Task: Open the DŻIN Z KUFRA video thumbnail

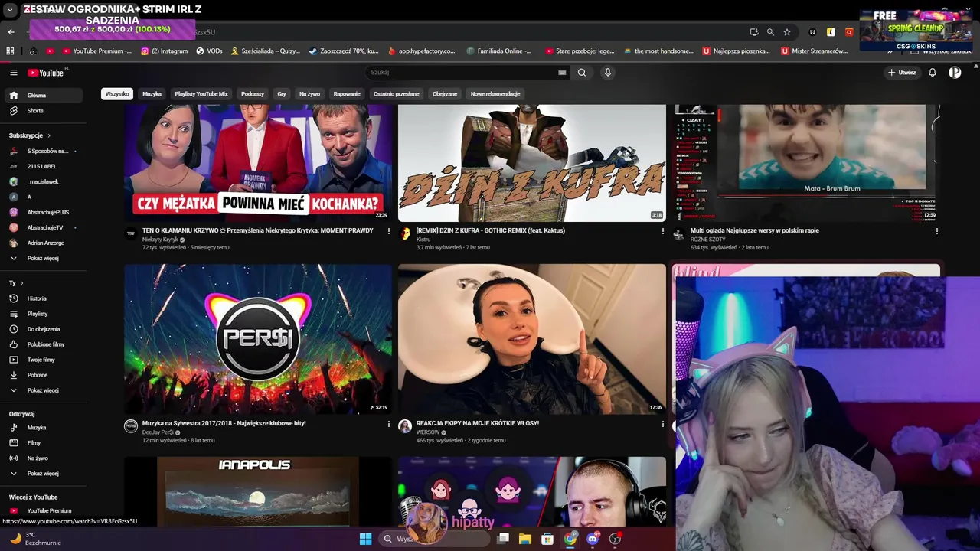Action: pos(532,163)
